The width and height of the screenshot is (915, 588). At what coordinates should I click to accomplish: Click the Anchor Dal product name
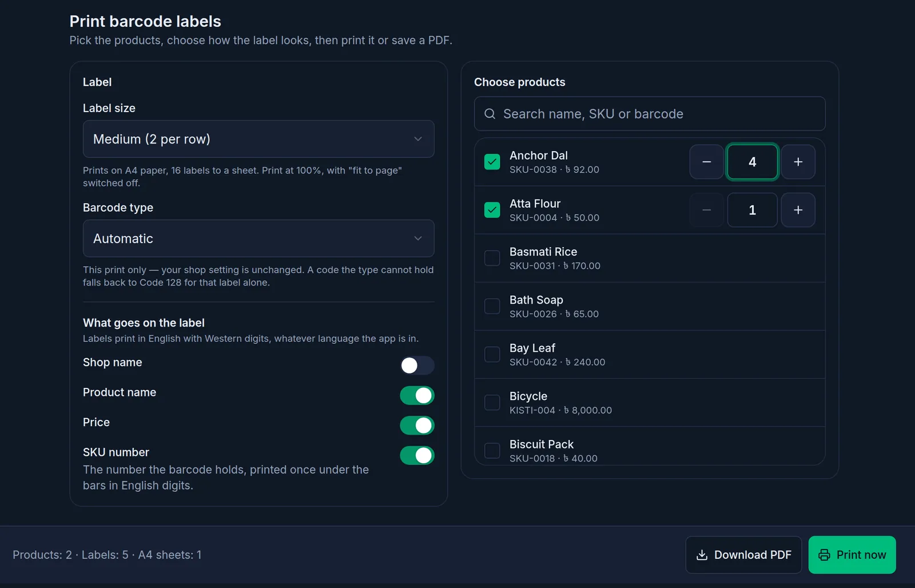[x=539, y=156]
